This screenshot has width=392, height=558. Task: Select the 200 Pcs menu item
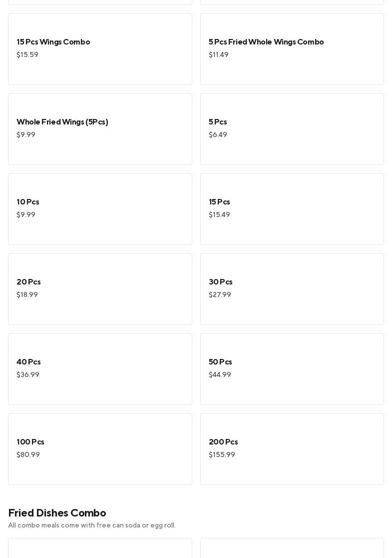click(x=292, y=449)
